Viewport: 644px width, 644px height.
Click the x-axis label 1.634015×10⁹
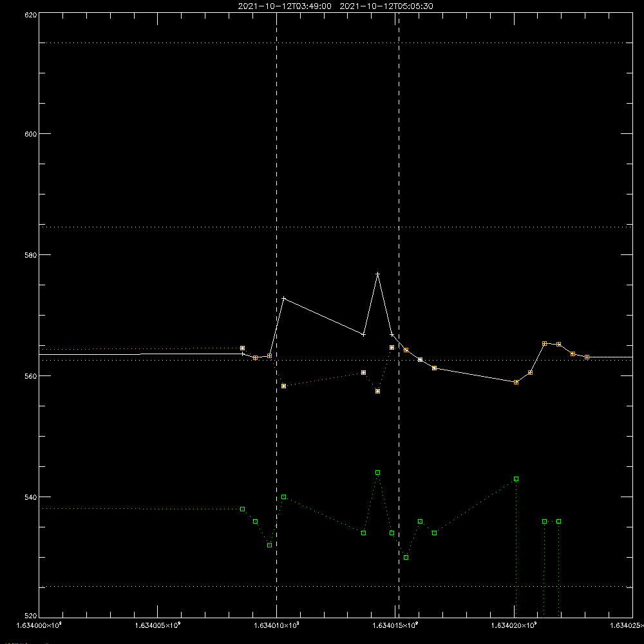click(395, 625)
